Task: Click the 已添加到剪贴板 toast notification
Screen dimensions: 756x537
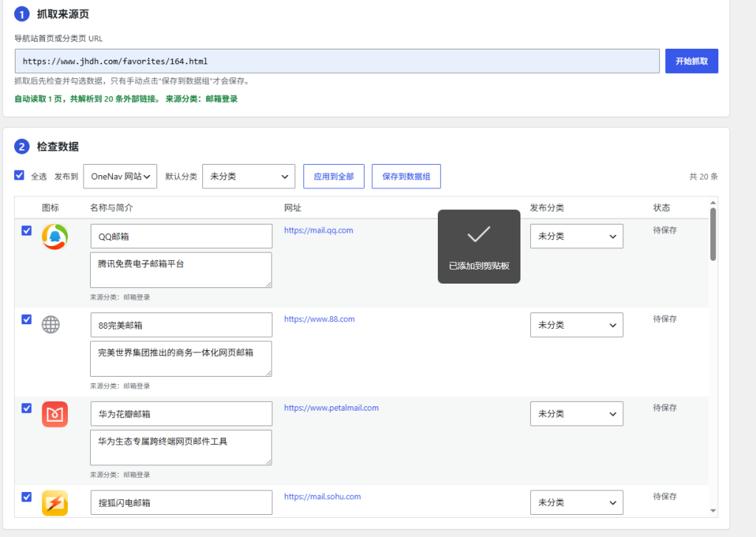Action: [x=478, y=247]
